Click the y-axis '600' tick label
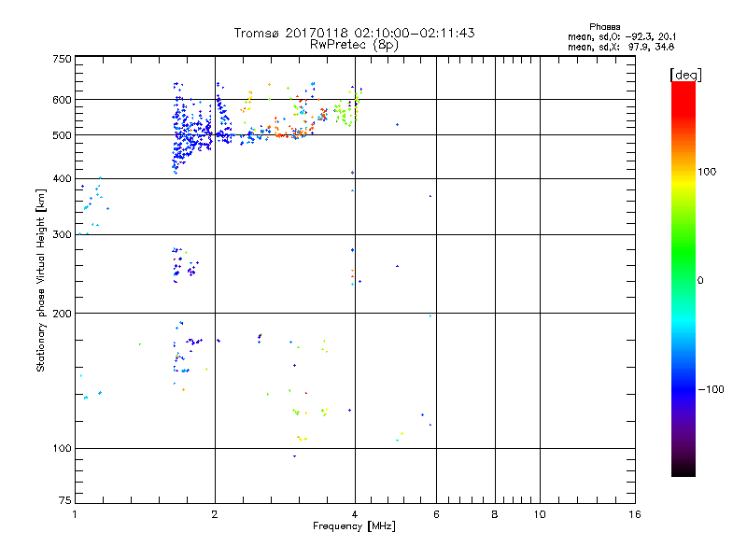The width and height of the screenshot is (747, 560). coord(62,100)
